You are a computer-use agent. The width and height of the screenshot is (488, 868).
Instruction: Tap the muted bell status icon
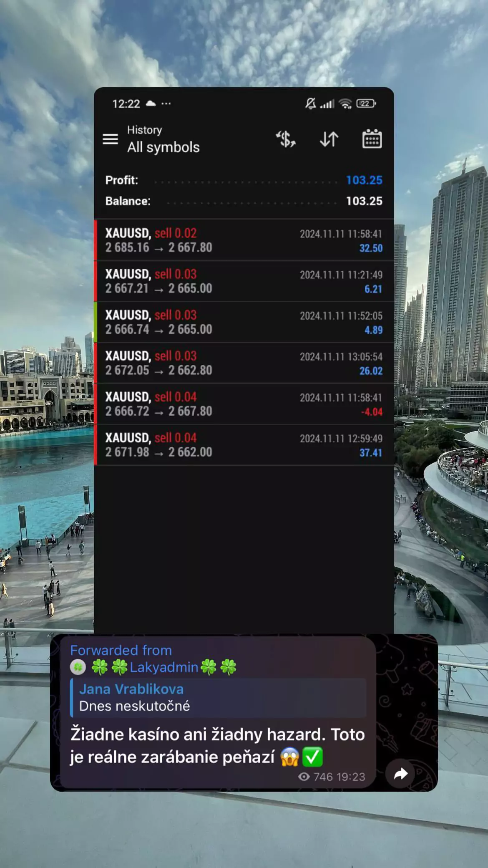(310, 103)
